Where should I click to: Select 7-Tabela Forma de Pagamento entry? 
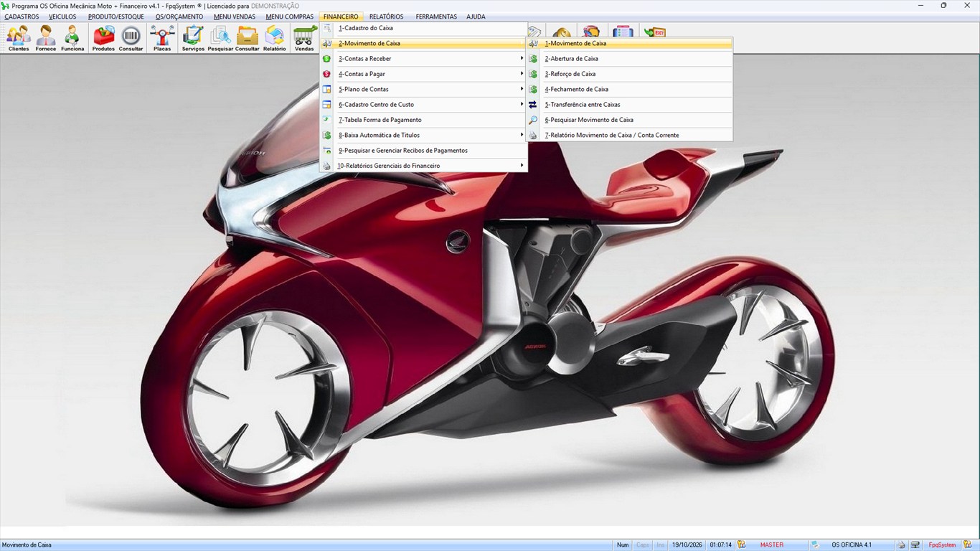pyautogui.click(x=423, y=120)
